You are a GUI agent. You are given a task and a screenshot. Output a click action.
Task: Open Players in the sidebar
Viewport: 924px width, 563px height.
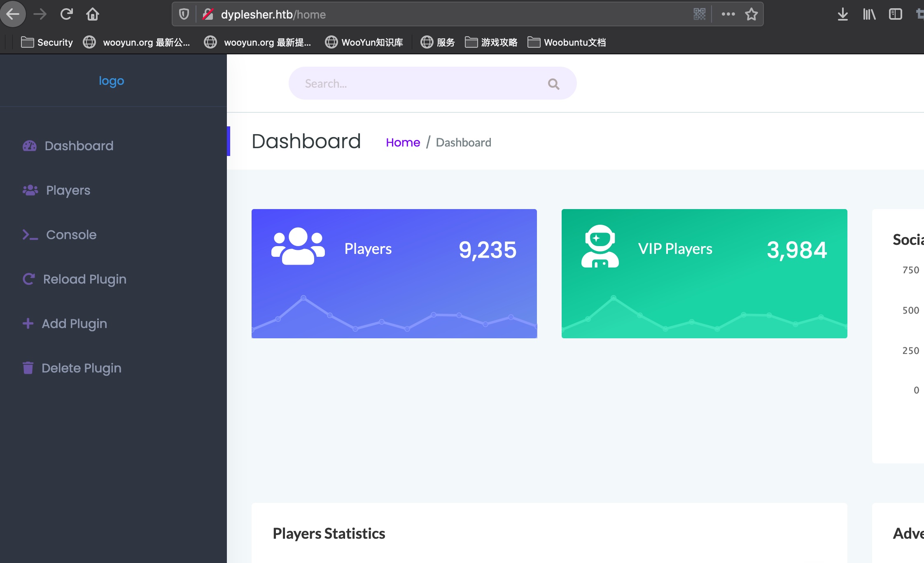68,190
